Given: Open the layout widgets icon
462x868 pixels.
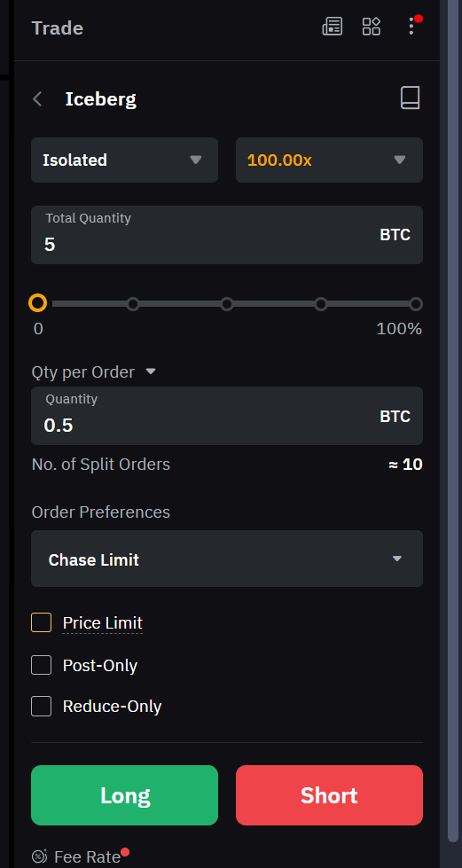Looking at the screenshot, I should [x=372, y=27].
